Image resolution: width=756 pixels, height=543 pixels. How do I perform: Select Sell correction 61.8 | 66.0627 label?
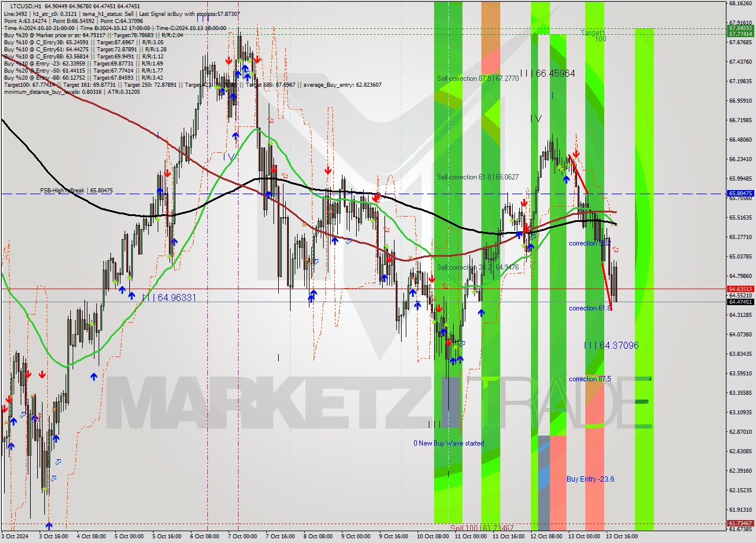tap(478, 177)
